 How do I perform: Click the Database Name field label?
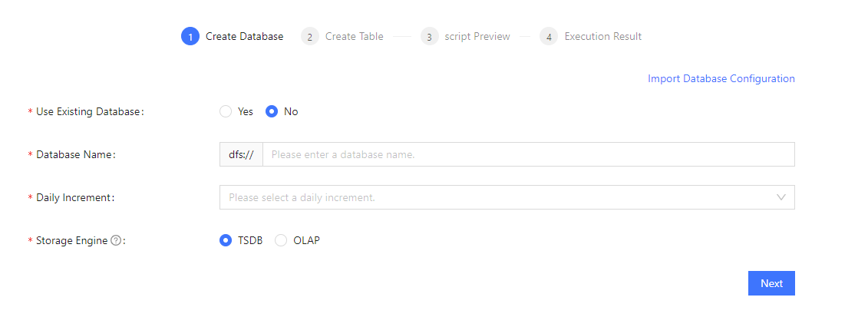point(75,154)
